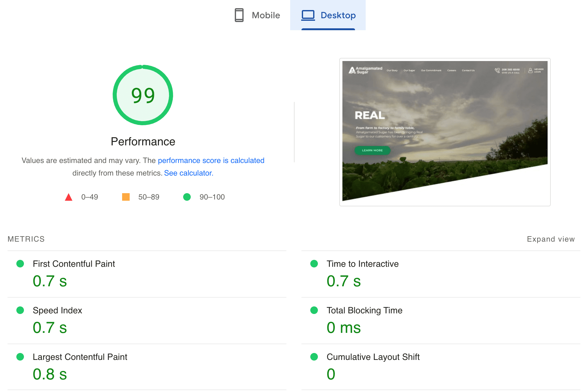
Task: Click the green dot beside Speed Index
Action: click(x=20, y=310)
